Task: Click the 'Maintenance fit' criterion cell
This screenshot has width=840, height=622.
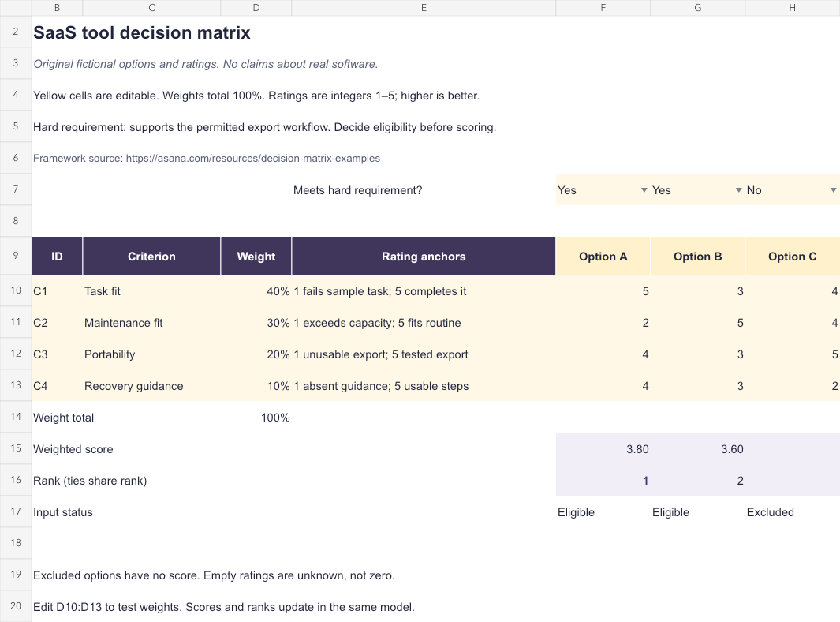Action: pos(151,323)
